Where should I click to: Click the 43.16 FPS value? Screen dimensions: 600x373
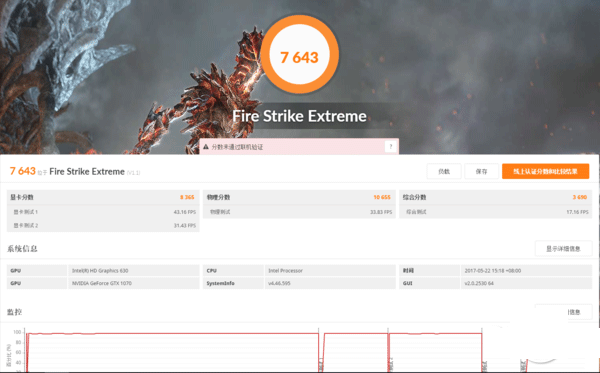(x=184, y=212)
